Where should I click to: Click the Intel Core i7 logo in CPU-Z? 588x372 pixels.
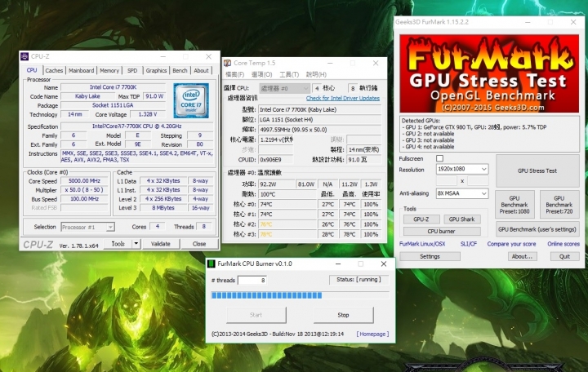click(191, 100)
